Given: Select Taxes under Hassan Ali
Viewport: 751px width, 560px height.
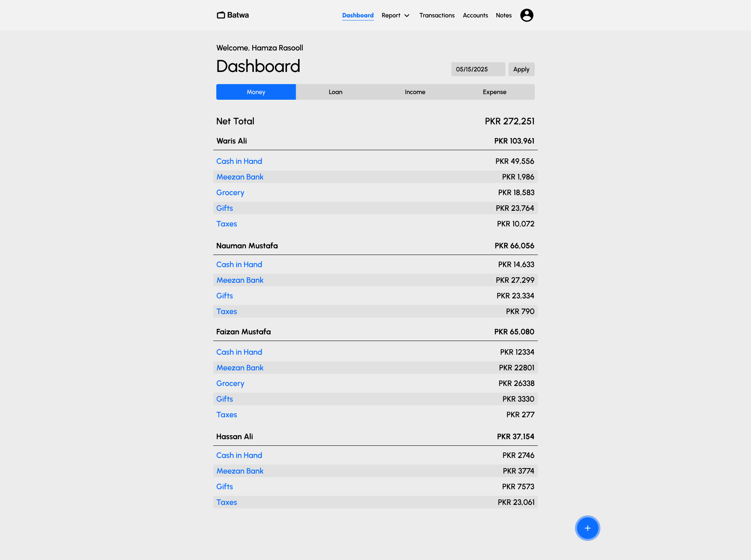Looking at the screenshot, I should click(x=226, y=502).
